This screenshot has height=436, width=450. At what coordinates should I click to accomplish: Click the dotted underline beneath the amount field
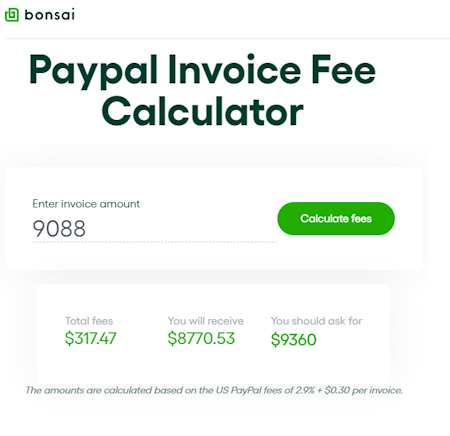155,242
